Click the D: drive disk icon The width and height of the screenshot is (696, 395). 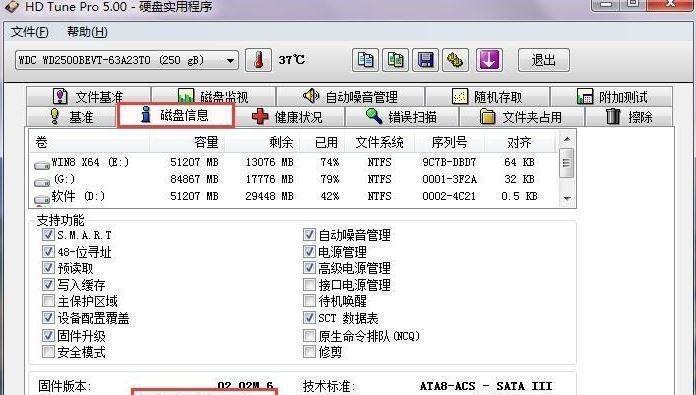point(42,199)
